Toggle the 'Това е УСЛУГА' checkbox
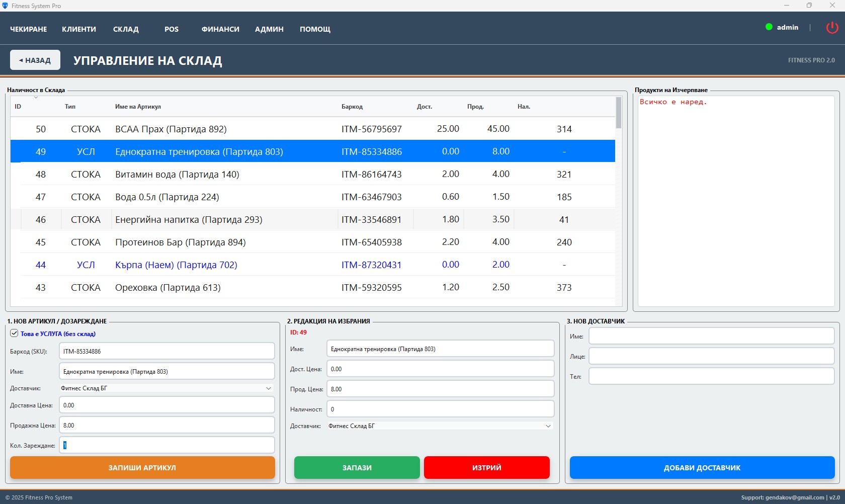This screenshot has height=504, width=845. point(14,333)
